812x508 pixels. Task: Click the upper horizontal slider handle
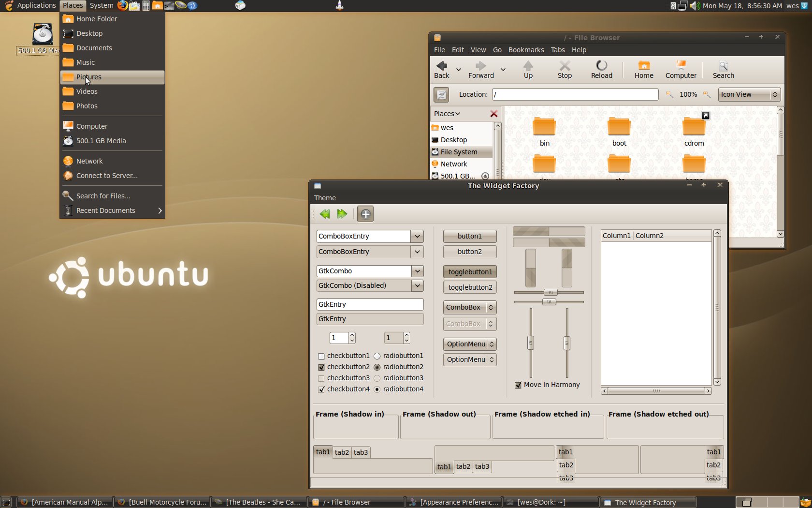pos(551,292)
